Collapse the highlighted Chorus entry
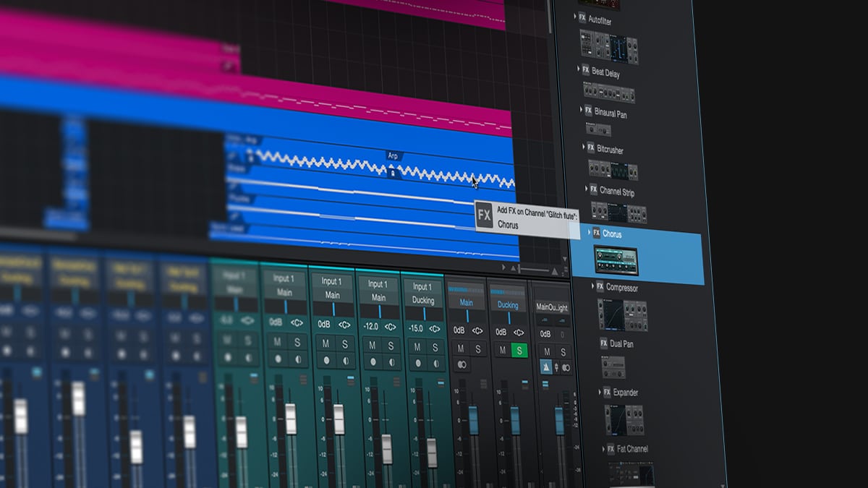The image size is (868, 488). click(589, 231)
